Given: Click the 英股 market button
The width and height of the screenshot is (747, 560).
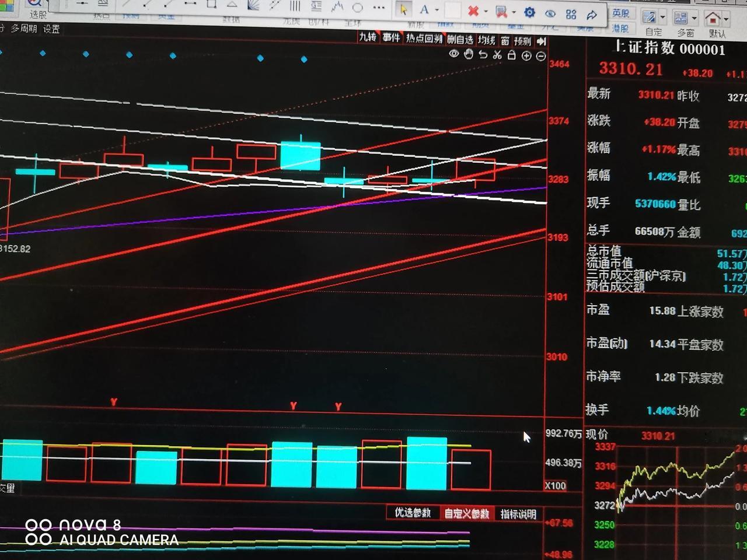Looking at the screenshot, I should pos(620,13).
